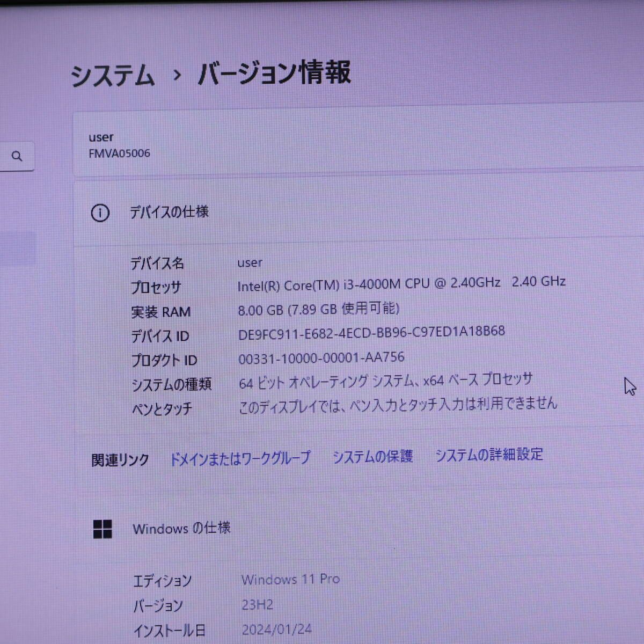Click the デバイス ID label

(160, 336)
